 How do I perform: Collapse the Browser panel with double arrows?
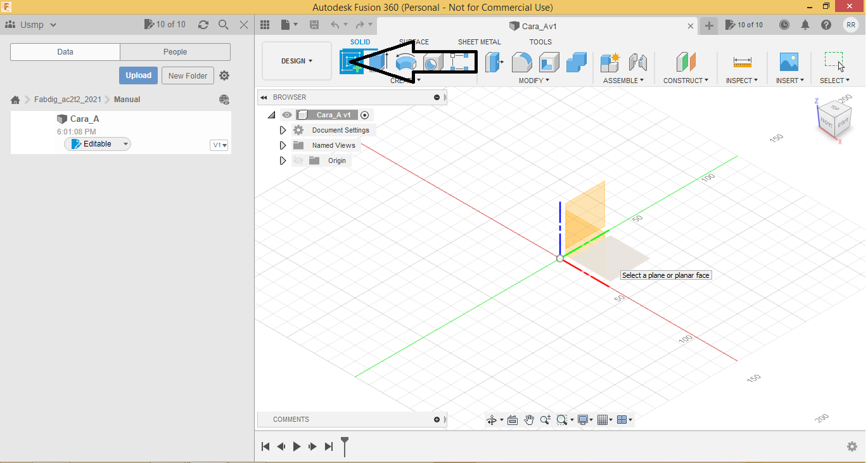coord(264,97)
